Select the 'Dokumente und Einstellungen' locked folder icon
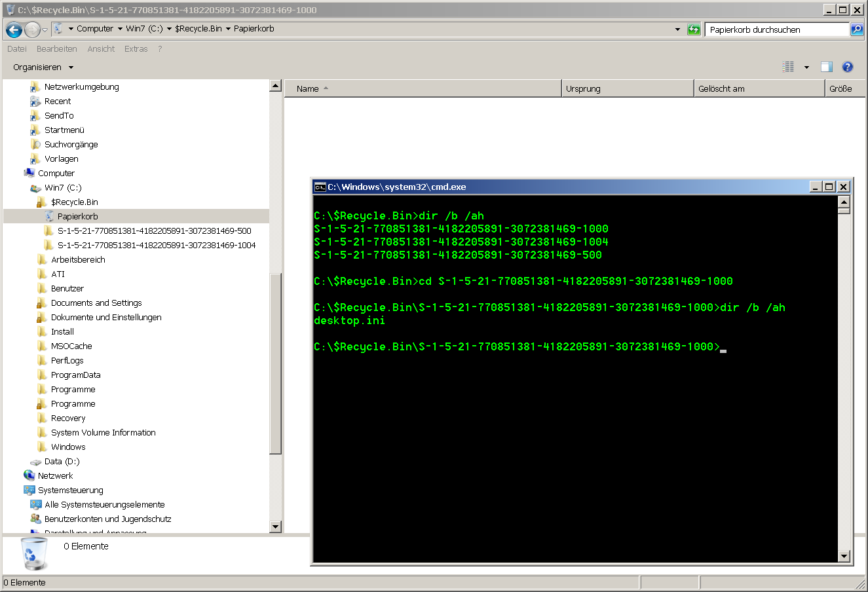868x592 pixels. tap(42, 317)
